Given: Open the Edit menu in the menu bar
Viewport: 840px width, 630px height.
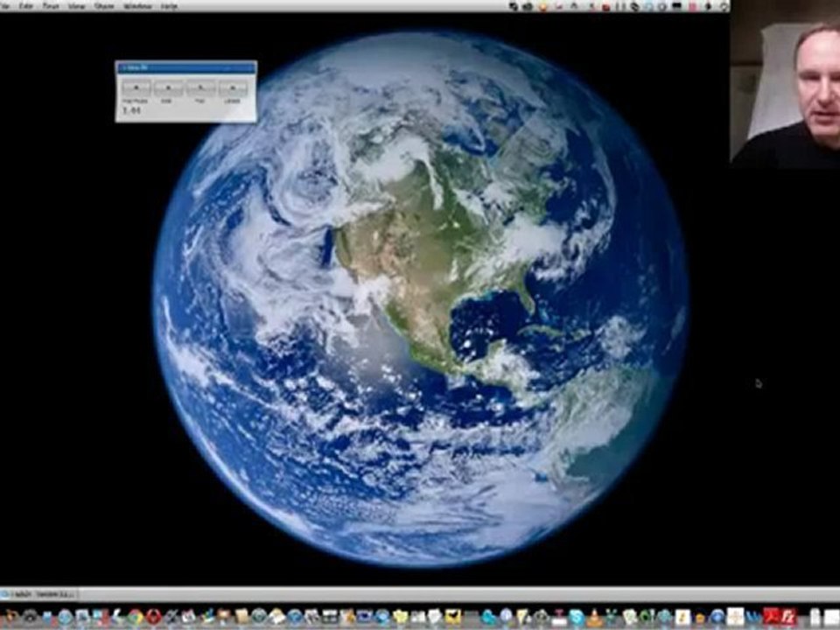Looking at the screenshot, I should click(25, 6).
